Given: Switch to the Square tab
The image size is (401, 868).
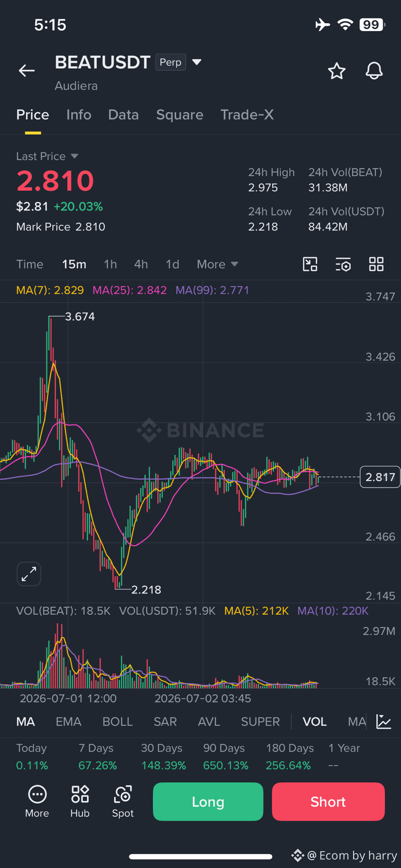Looking at the screenshot, I should click(x=180, y=115).
